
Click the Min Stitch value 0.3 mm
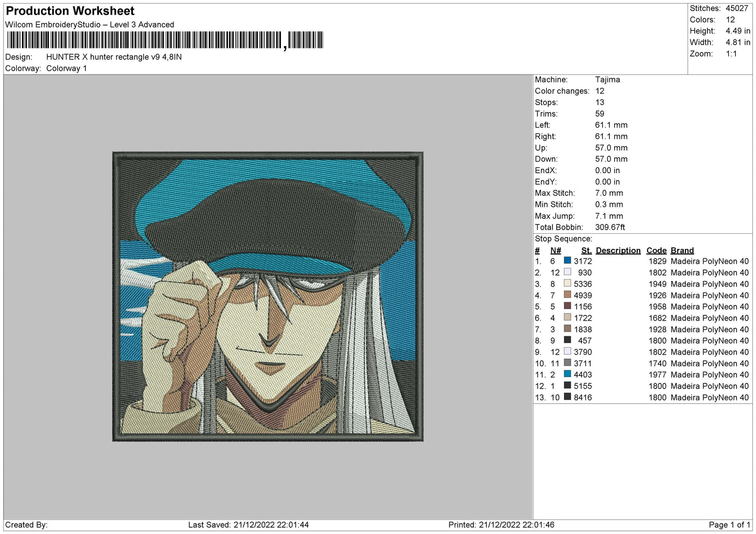(x=609, y=204)
